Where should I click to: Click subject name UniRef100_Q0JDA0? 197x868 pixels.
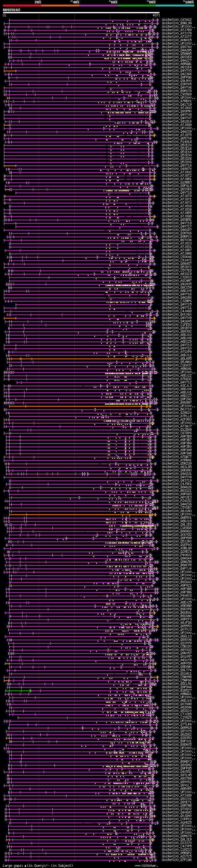(177, 816)
